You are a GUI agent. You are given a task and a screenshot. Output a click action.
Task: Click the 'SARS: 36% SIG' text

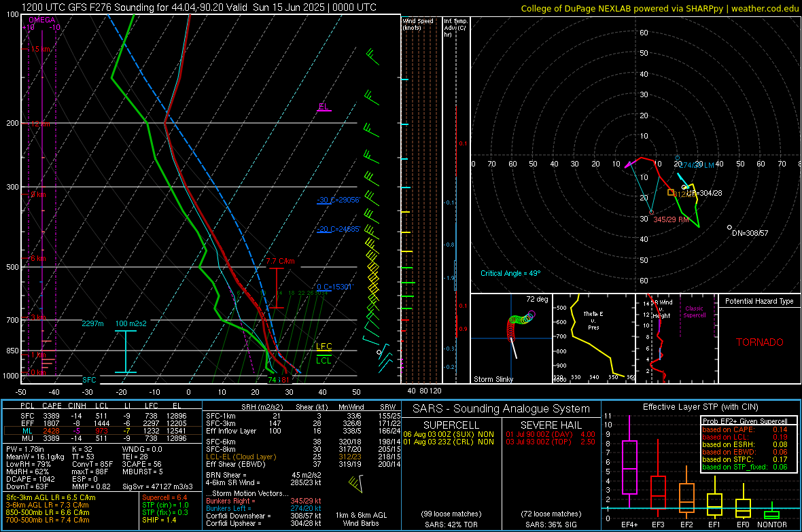click(x=551, y=525)
